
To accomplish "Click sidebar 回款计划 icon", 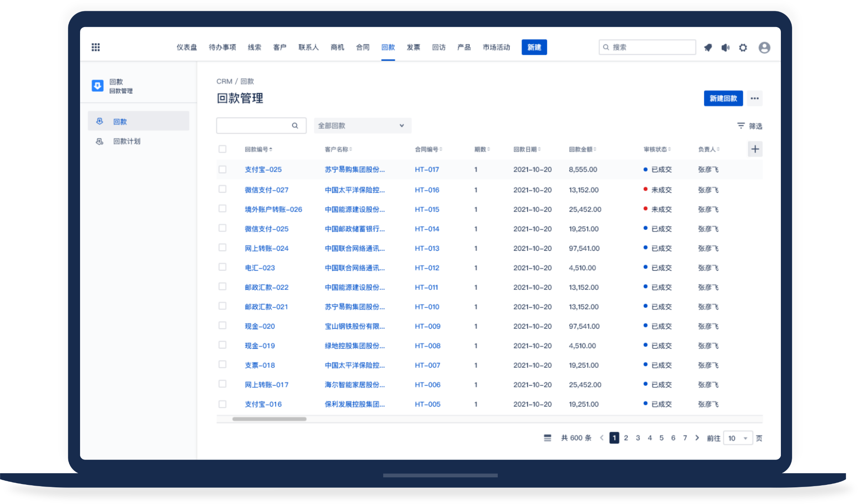I will 99,141.
